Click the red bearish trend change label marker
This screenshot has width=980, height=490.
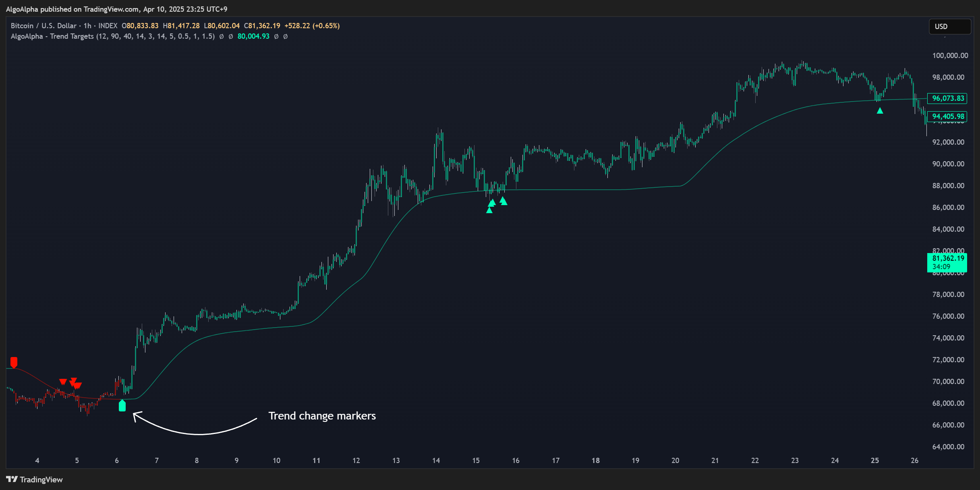(x=14, y=362)
